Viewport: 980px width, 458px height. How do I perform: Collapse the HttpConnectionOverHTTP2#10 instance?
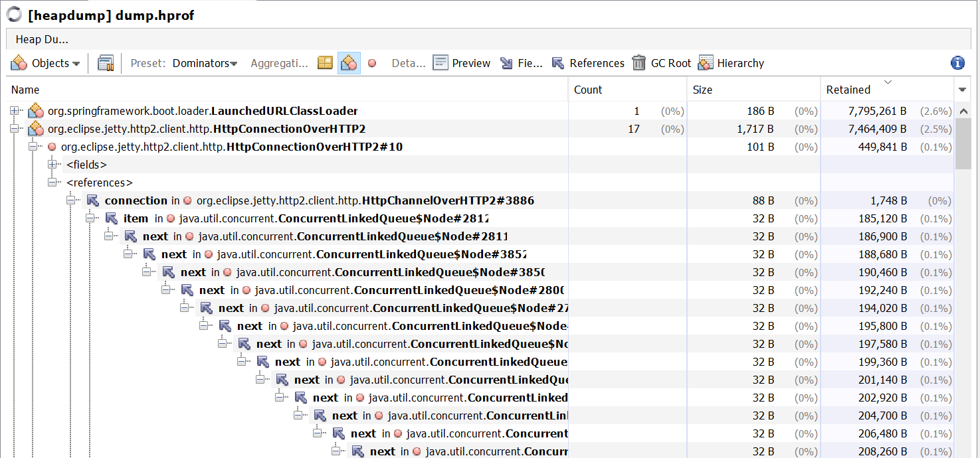pos(33,147)
